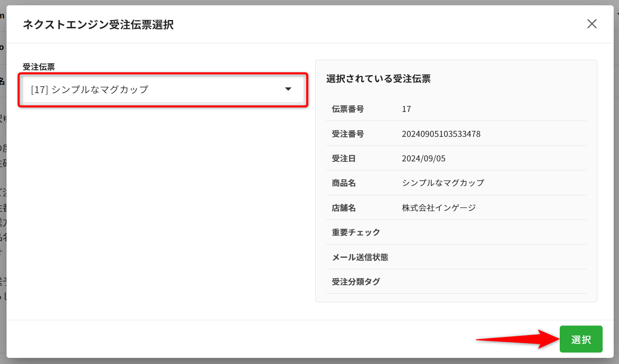Image resolution: width=619 pixels, height=364 pixels.
Task: Click the メール送信状態 row label
Action: tap(360, 257)
